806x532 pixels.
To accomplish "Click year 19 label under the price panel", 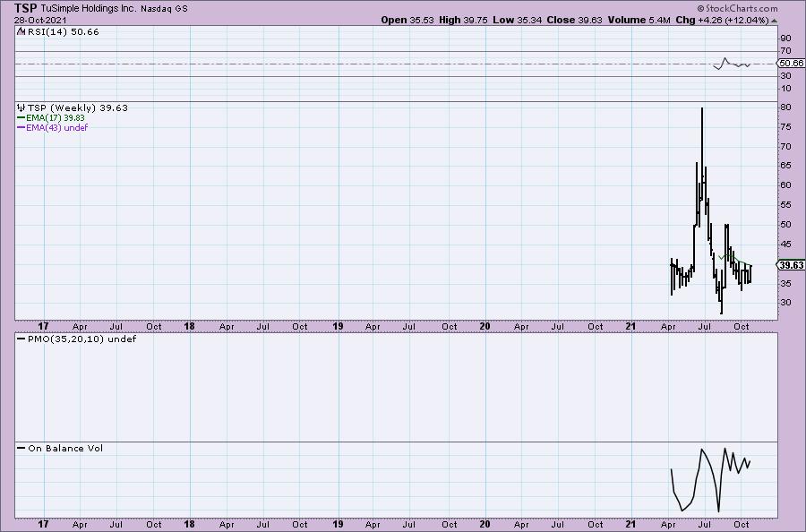I will [338, 326].
